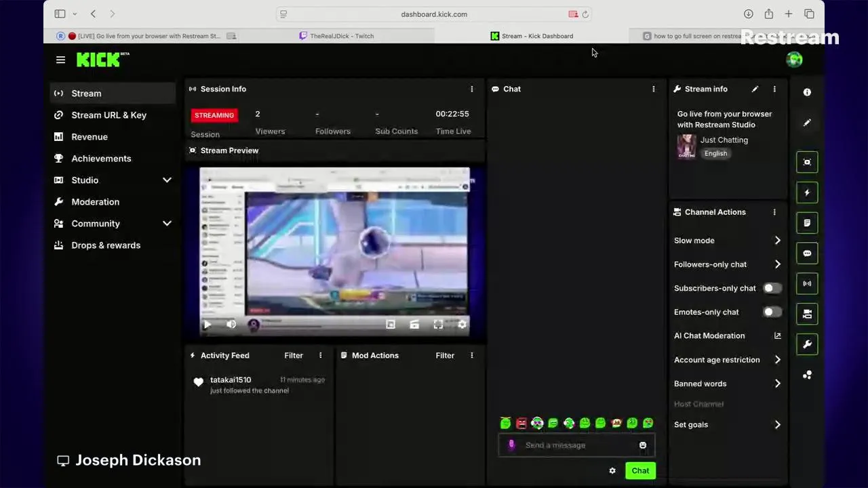Click in Send a message field

click(x=576, y=445)
